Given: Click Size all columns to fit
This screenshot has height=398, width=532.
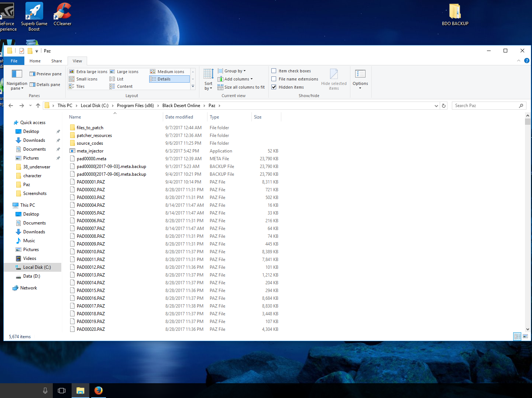Looking at the screenshot, I should pyautogui.click(x=244, y=87).
